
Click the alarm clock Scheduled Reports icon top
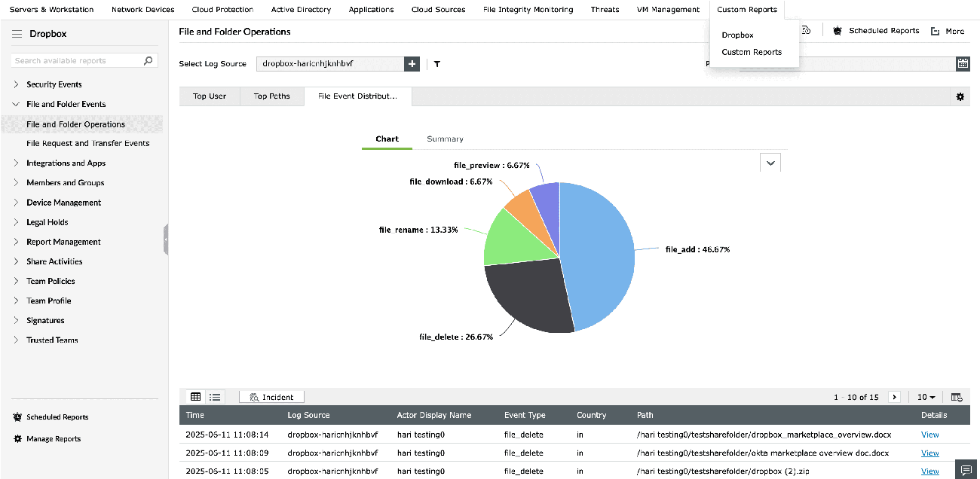(838, 31)
